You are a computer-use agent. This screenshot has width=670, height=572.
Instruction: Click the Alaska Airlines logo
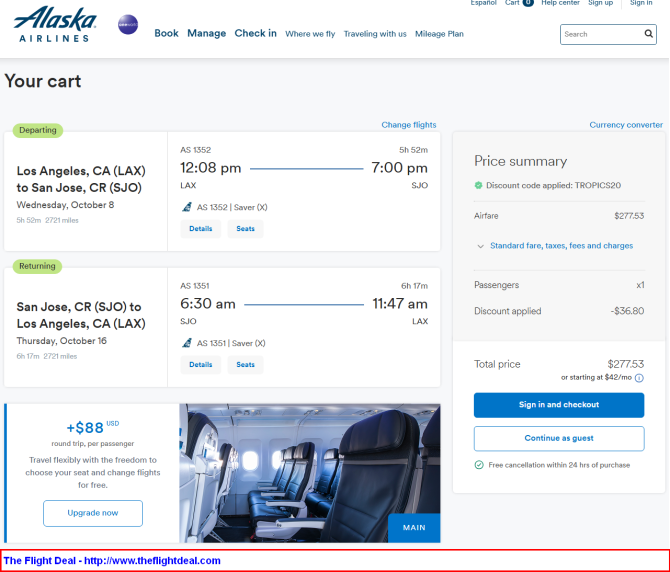tap(55, 24)
